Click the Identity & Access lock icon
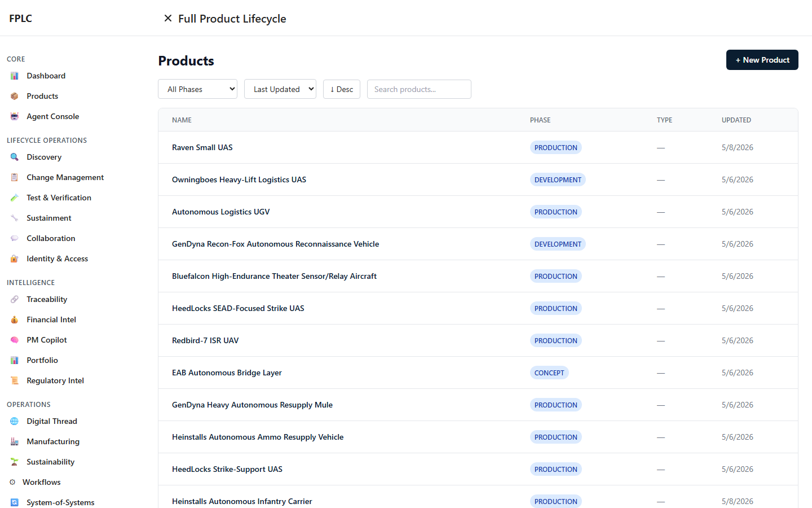The height and width of the screenshot is (508, 812). coord(15,259)
